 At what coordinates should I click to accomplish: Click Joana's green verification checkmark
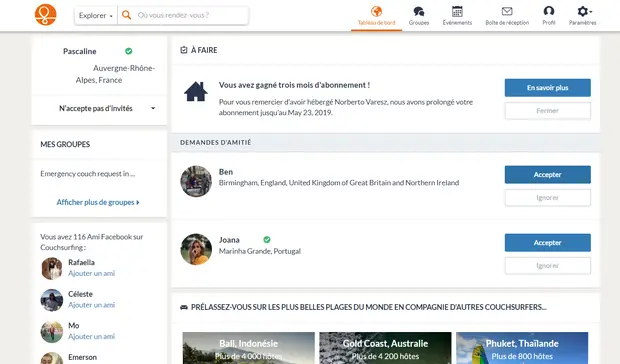pos(267,240)
